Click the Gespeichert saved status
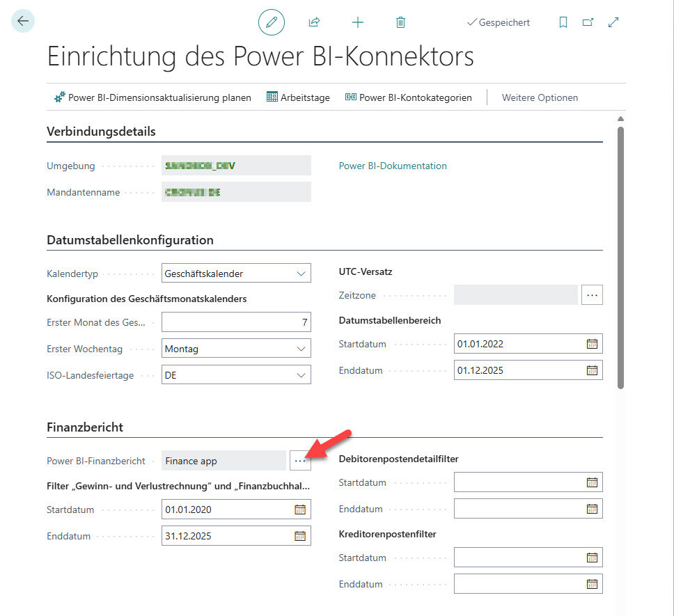The height and width of the screenshot is (616, 674). click(499, 22)
